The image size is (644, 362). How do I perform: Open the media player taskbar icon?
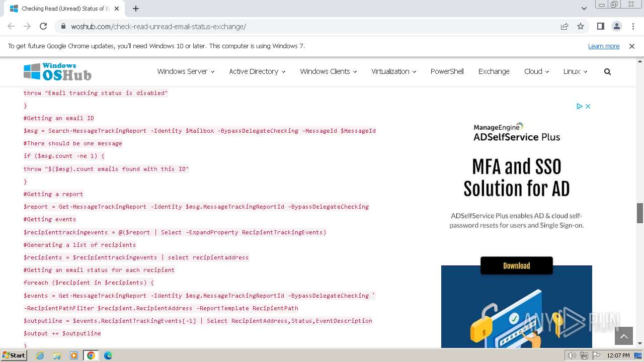coord(74,355)
